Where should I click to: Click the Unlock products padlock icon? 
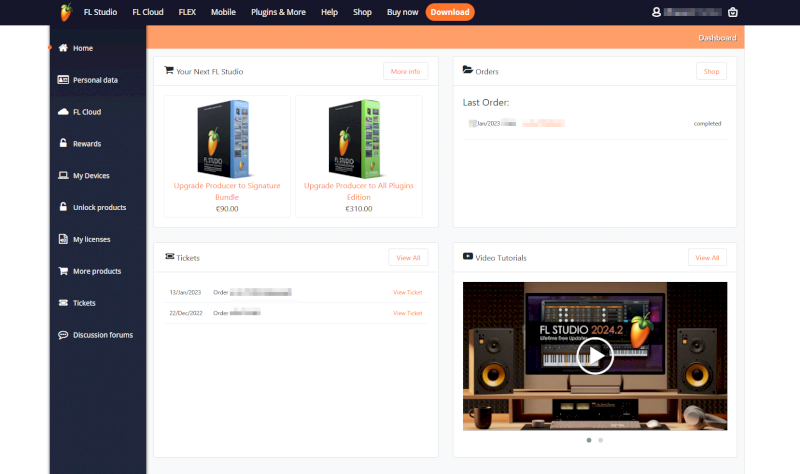click(x=63, y=207)
